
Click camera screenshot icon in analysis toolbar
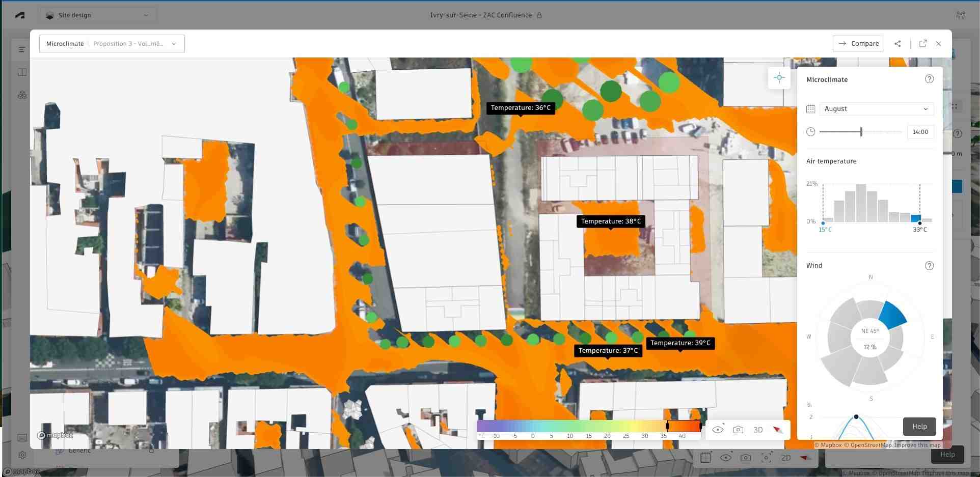738,430
